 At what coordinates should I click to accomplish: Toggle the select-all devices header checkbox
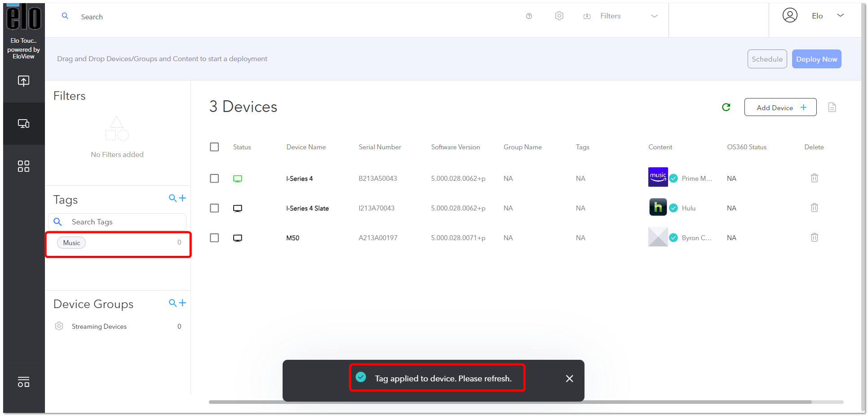[x=214, y=147]
